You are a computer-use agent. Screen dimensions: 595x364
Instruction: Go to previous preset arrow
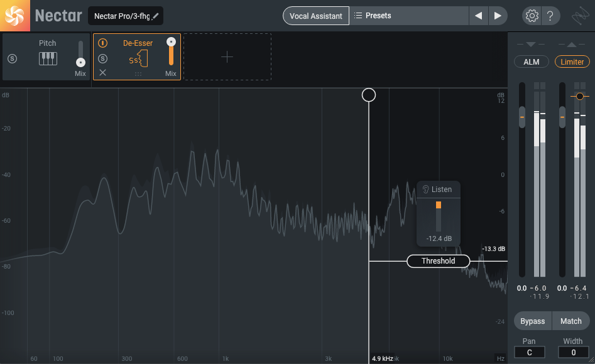(479, 16)
